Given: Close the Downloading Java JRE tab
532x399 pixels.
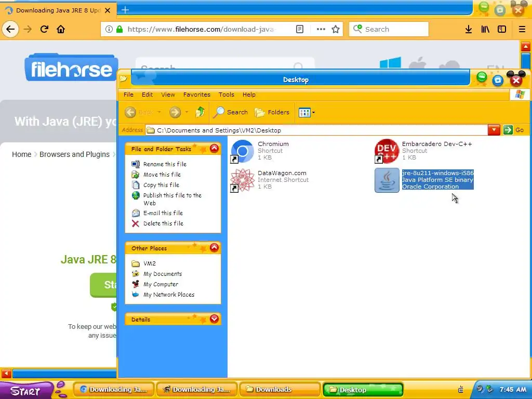Looking at the screenshot, I should [x=108, y=10].
